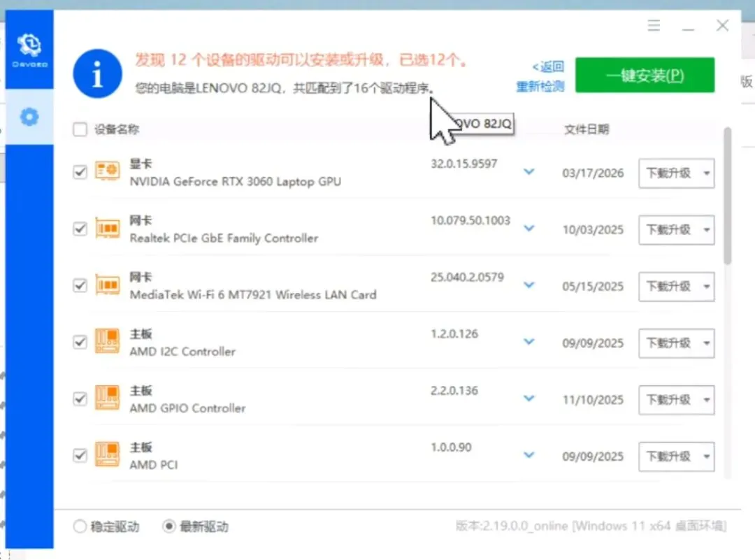Screen dimensions: 755x560
Task: Expand version list for Realtek driver 10.079.50.1003
Action: tap(528, 229)
